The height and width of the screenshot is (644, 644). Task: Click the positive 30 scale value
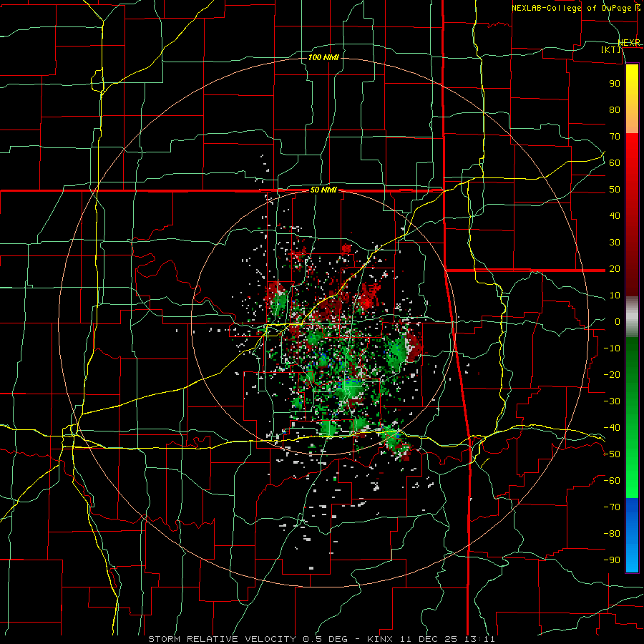(615, 243)
